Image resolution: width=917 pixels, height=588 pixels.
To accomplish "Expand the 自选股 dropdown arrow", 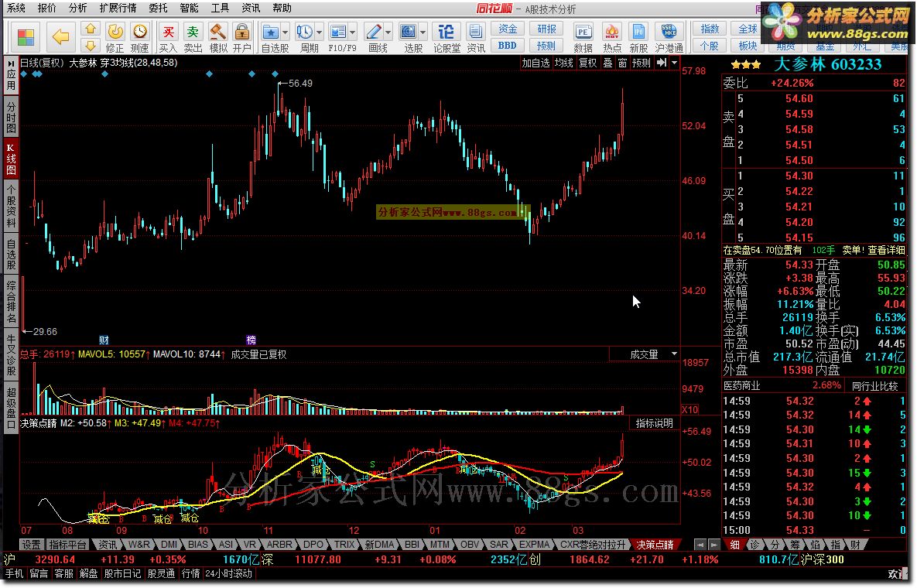I will click(286, 32).
